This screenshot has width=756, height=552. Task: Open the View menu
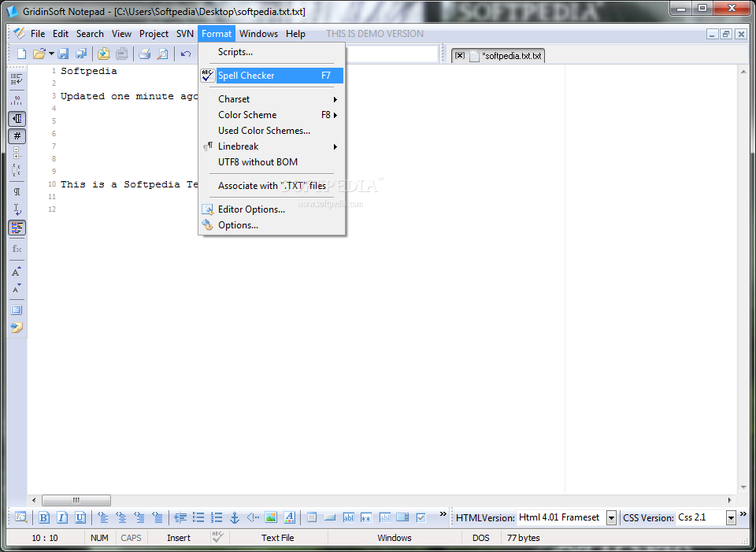121,34
